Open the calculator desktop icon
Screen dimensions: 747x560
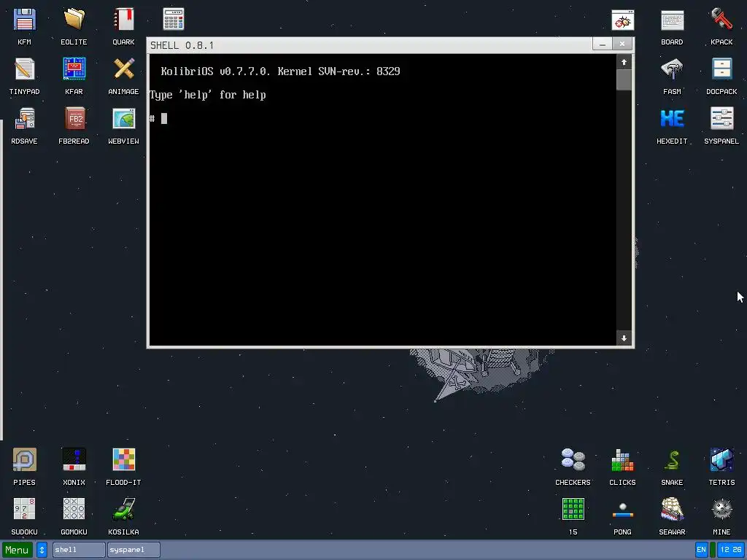tap(174, 19)
